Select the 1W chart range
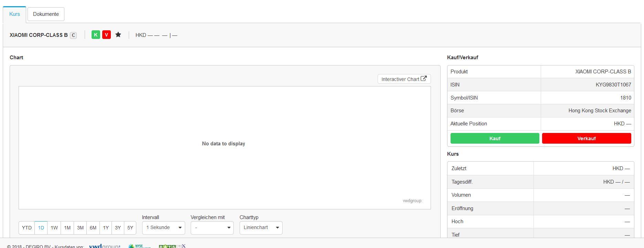This screenshot has height=248, width=644. [x=54, y=228]
